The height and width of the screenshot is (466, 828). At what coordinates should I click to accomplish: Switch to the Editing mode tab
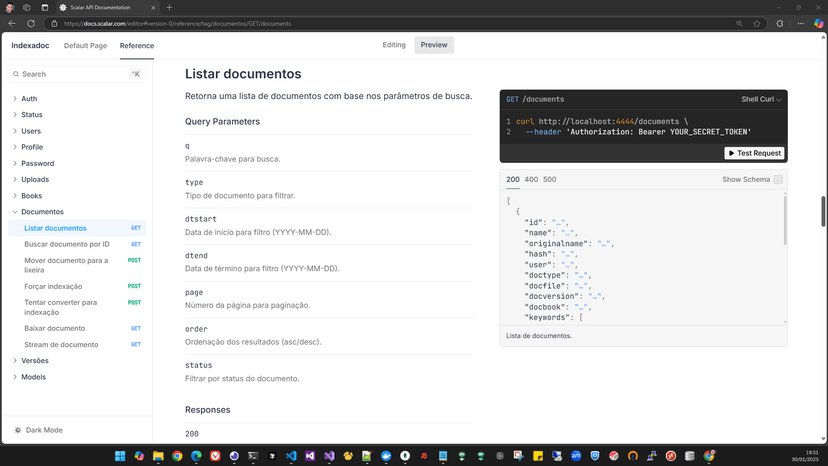click(394, 45)
